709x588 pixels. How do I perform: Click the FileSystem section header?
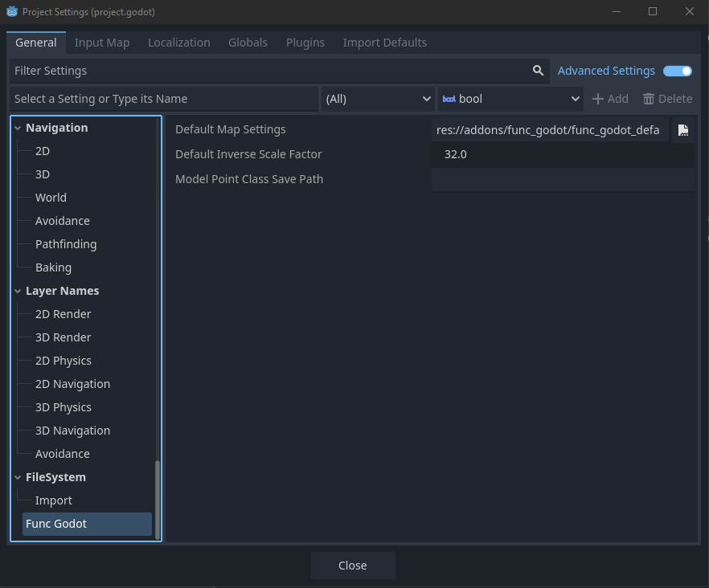55,478
